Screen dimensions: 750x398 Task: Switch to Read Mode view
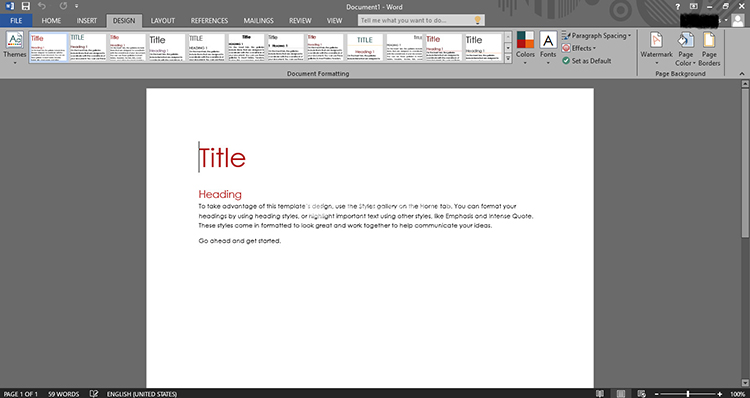pyautogui.click(x=600, y=394)
